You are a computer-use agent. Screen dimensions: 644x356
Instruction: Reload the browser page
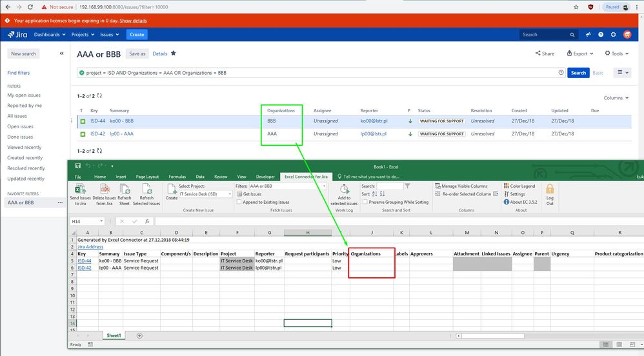click(x=30, y=7)
